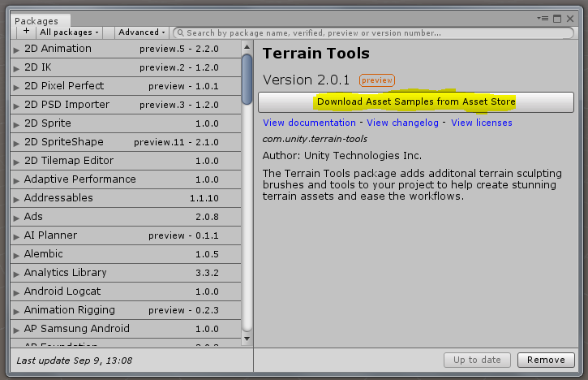588x380 pixels.
Task: Expand the Ads package arrow
Action: (16, 218)
